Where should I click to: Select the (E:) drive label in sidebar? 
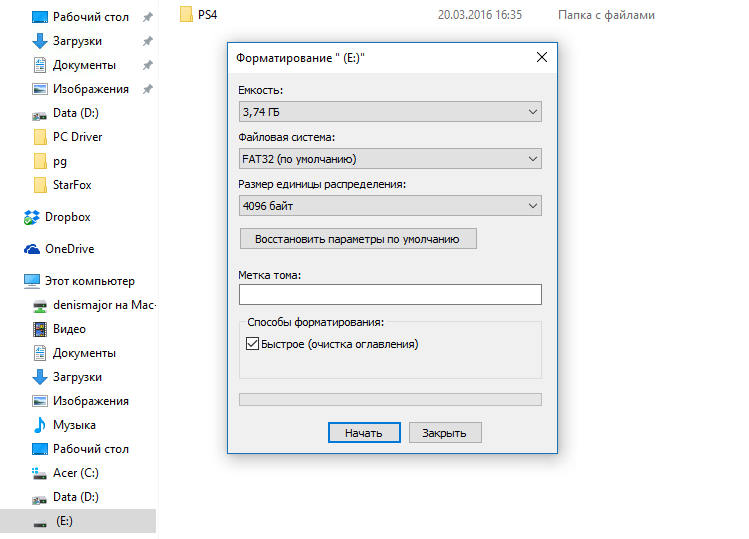click(x=64, y=521)
